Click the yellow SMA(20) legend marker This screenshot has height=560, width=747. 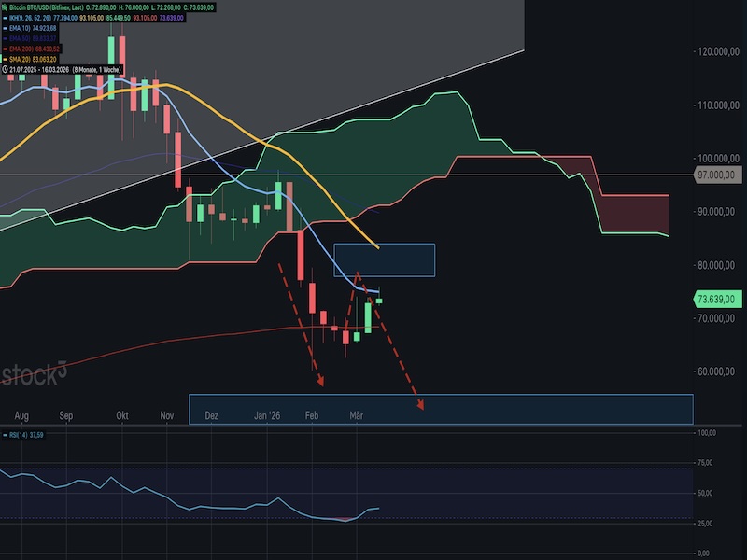[x=5, y=59]
